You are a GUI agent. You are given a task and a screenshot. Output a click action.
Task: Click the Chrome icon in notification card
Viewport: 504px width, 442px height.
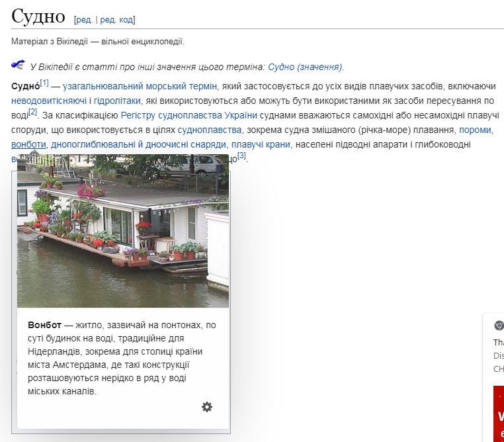coord(499,326)
